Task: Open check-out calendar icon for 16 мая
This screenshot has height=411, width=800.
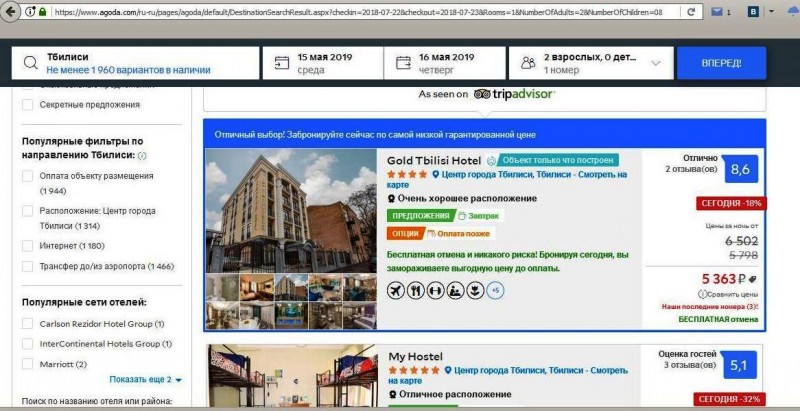Action: [403, 63]
